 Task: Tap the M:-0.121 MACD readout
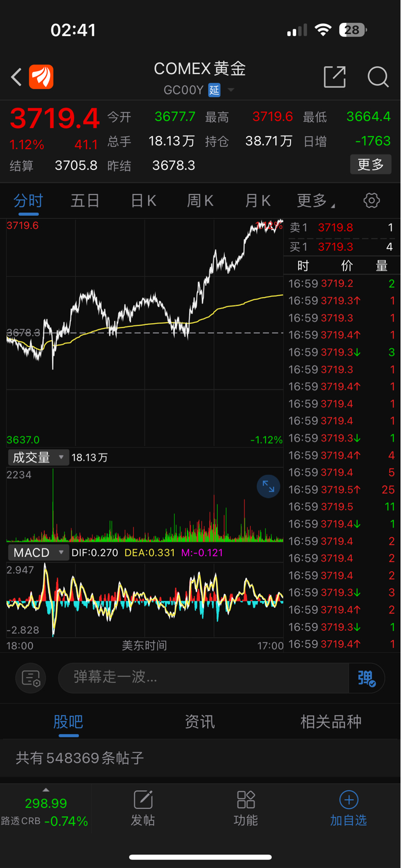tap(202, 553)
